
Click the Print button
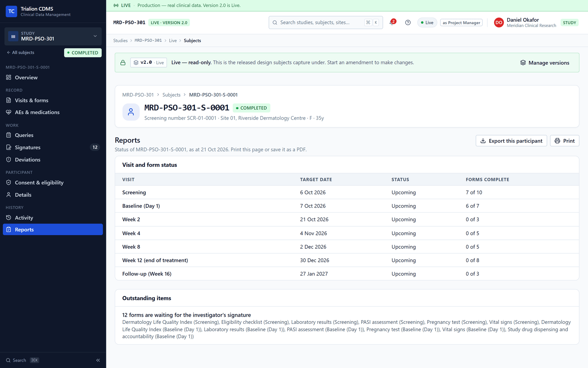pyautogui.click(x=564, y=141)
